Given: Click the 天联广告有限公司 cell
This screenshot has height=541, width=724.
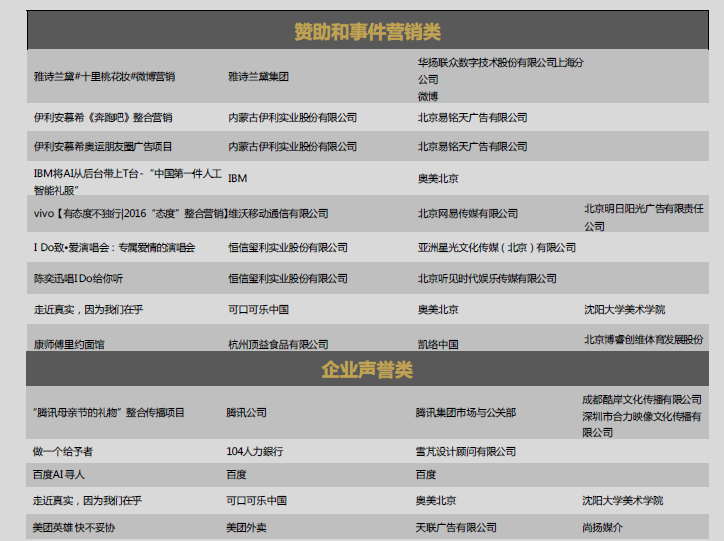Looking at the screenshot, I should click(x=456, y=528).
